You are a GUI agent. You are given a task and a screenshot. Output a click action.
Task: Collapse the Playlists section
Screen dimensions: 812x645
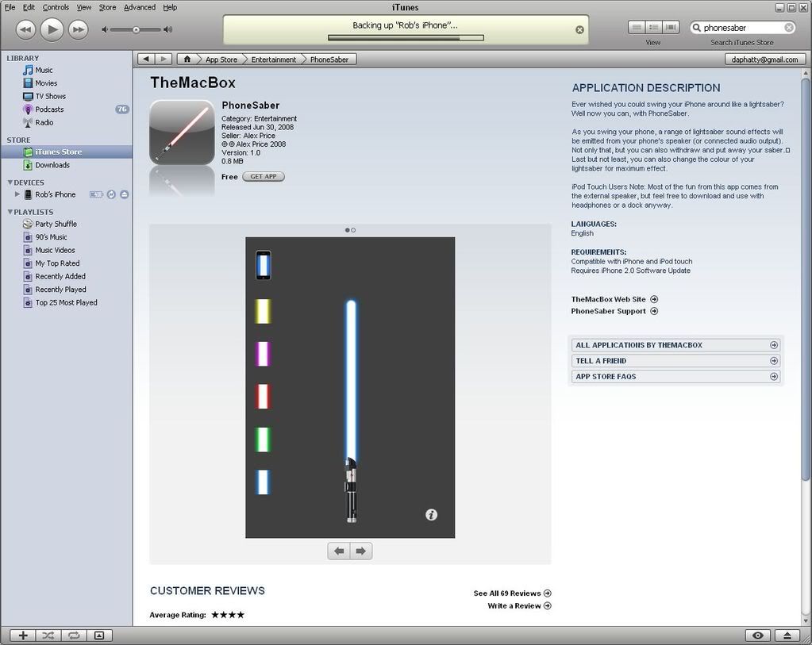[x=10, y=212]
